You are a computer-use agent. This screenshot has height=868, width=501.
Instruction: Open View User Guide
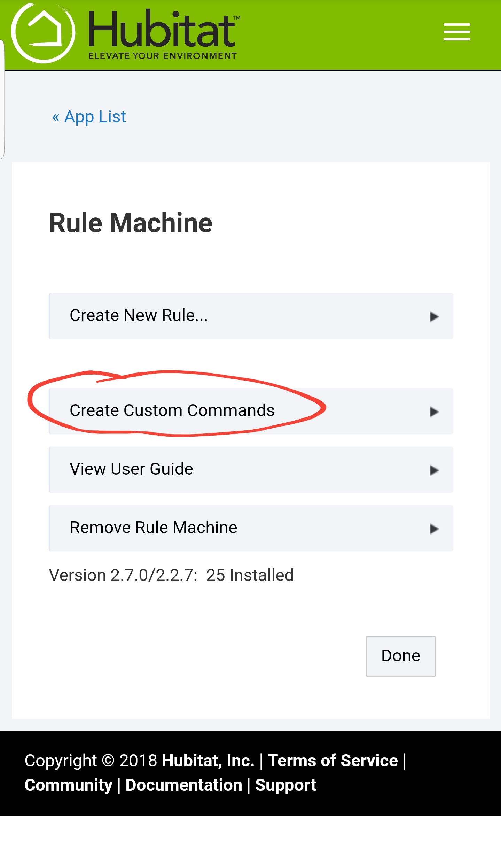click(131, 469)
